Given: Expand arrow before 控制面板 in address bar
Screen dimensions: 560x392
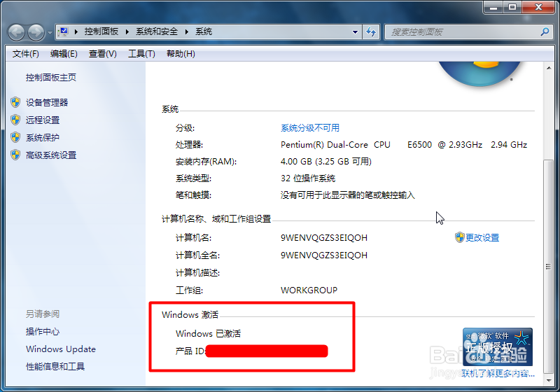Looking at the screenshot, I should coord(76,31).
